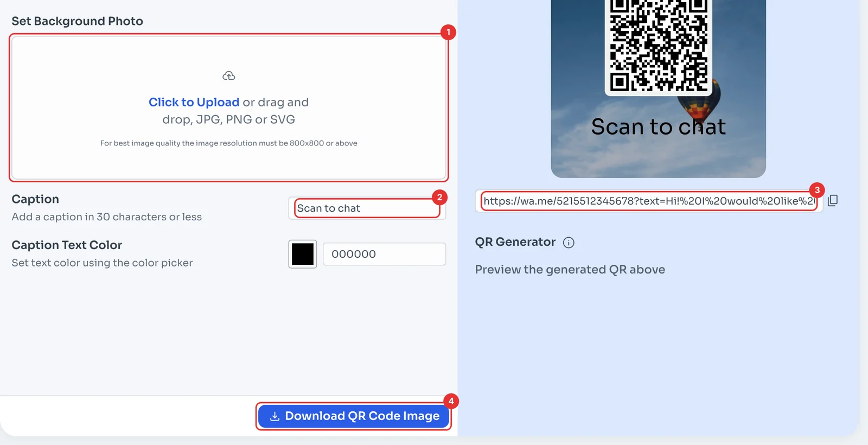Click the cloud upload icon
This screenshot has height=445, width=868.
[229, 76]
